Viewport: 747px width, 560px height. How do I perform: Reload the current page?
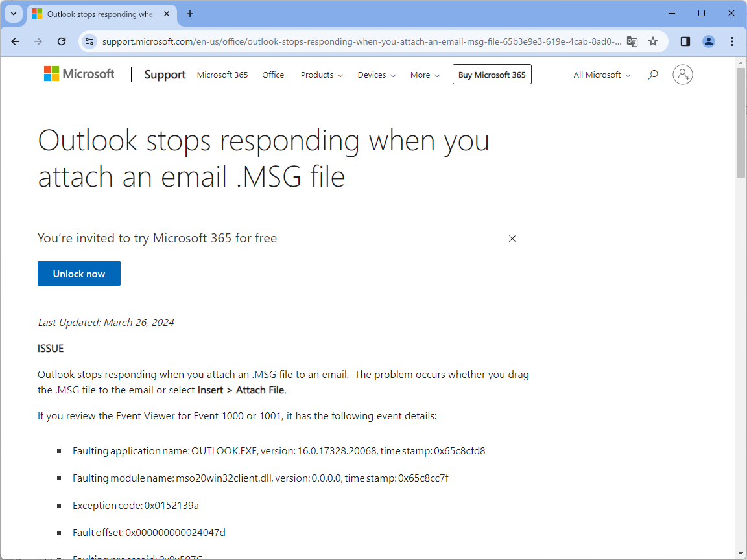[x=62, y=41]
